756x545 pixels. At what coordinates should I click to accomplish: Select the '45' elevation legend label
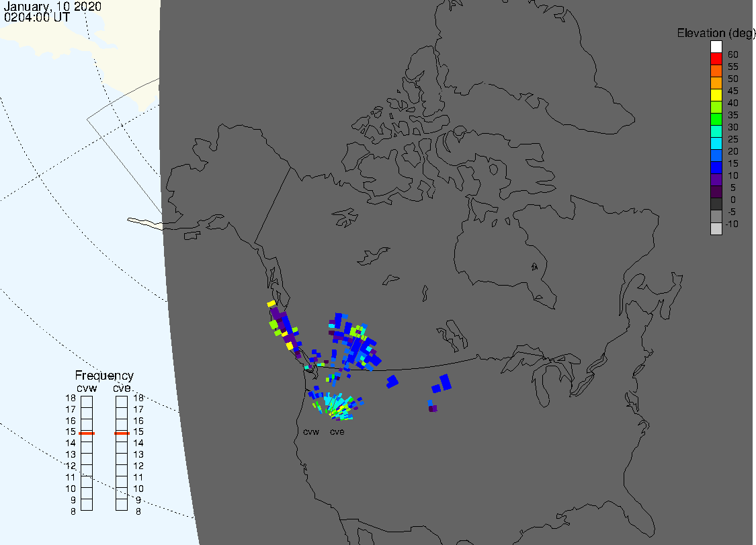733,91
